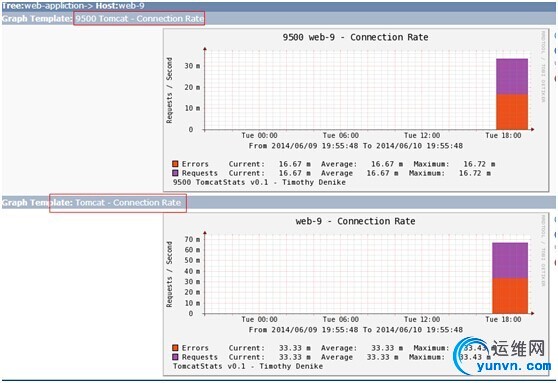Click the Host:web-9 header text

click(120, 6)
